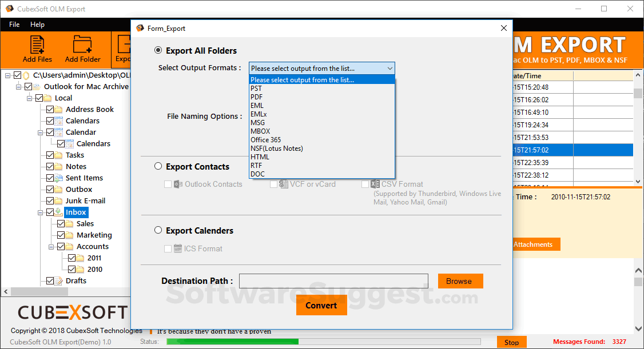Open the File menu
644x349 pixels.
[x=14, y=25]
